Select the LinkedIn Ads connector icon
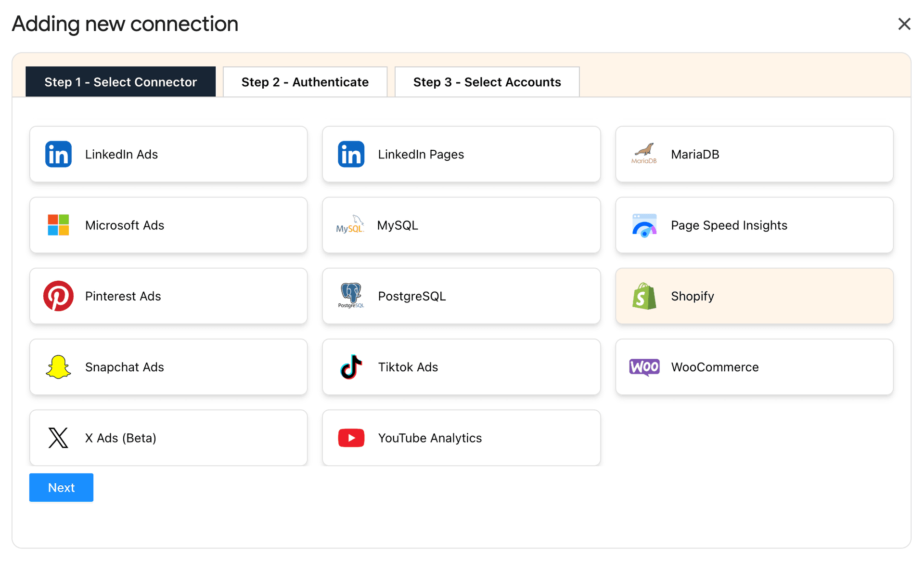The width and height of the screenshot is (924, 561). 58,154
